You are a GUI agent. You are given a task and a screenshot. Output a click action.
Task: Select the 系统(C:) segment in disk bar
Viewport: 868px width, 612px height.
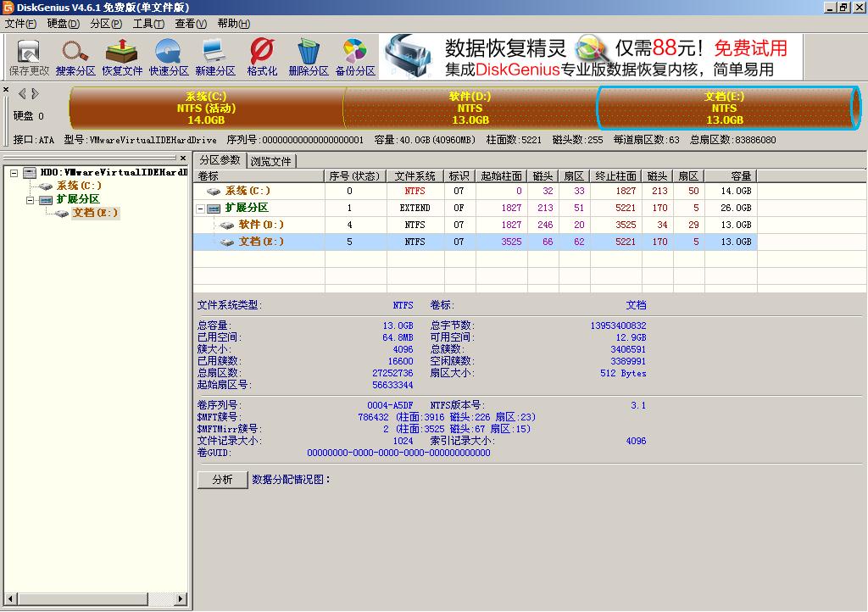[206, 108]
